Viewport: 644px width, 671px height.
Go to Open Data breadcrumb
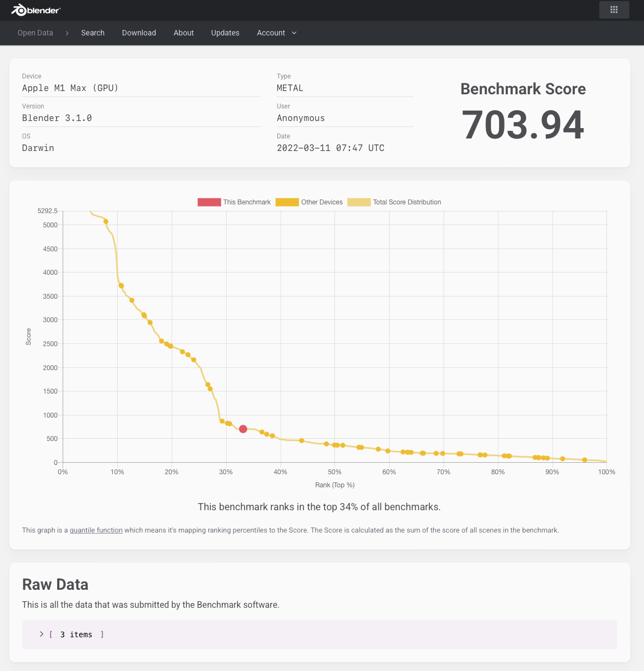point(35,33)
